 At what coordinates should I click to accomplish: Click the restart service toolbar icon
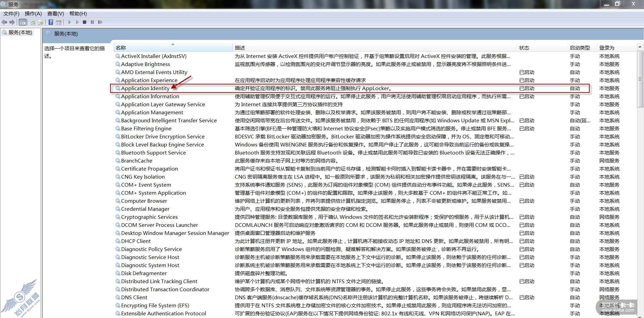click(x=100, y=22)
